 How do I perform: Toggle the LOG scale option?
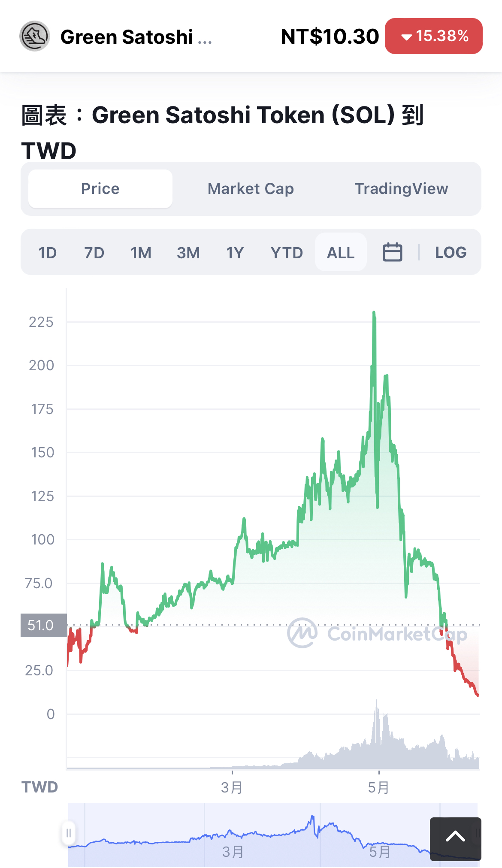[451, 252]
